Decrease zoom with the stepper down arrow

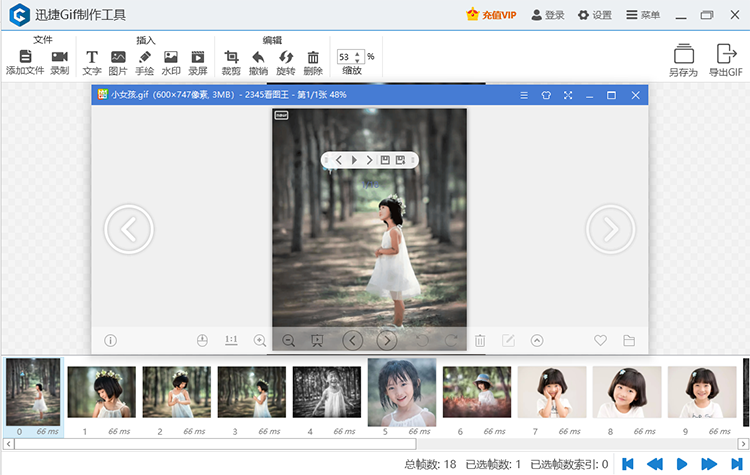pyautogui.click(x=357, y=61)
